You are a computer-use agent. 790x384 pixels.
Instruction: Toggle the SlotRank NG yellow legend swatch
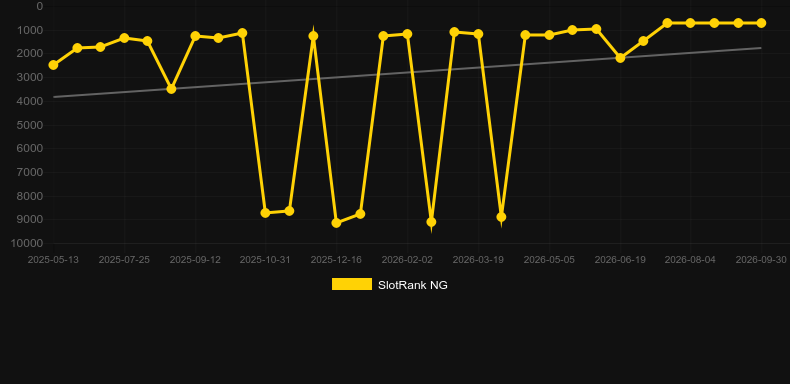click(352, 284)
